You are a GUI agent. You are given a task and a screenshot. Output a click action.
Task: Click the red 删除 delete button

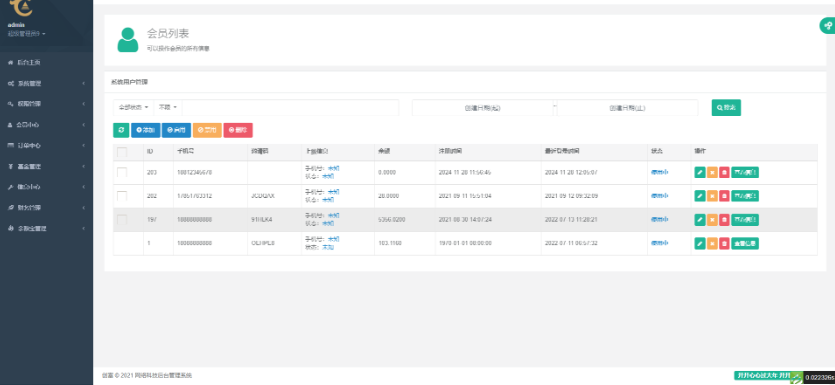(238, 130)
